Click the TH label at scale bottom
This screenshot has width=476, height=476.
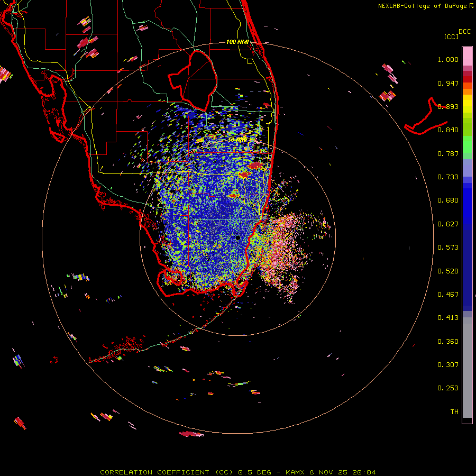tap(454, 412)
